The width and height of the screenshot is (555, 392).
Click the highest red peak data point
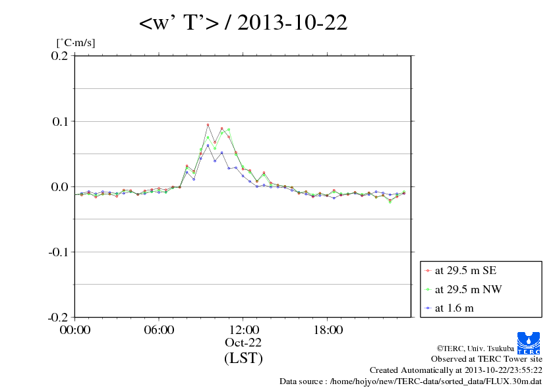208,125
